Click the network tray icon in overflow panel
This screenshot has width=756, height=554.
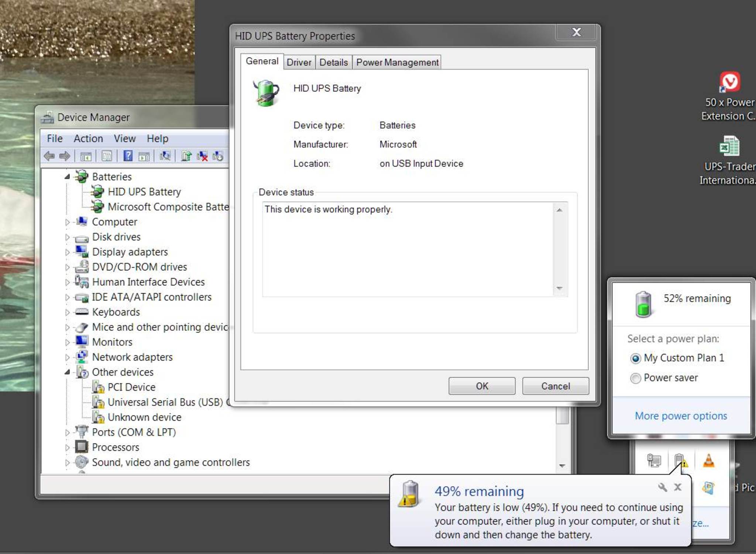coord(654,461)
